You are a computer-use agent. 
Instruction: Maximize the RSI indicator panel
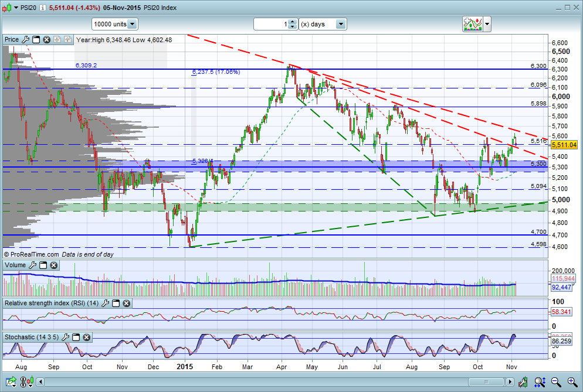click(116, 303)
